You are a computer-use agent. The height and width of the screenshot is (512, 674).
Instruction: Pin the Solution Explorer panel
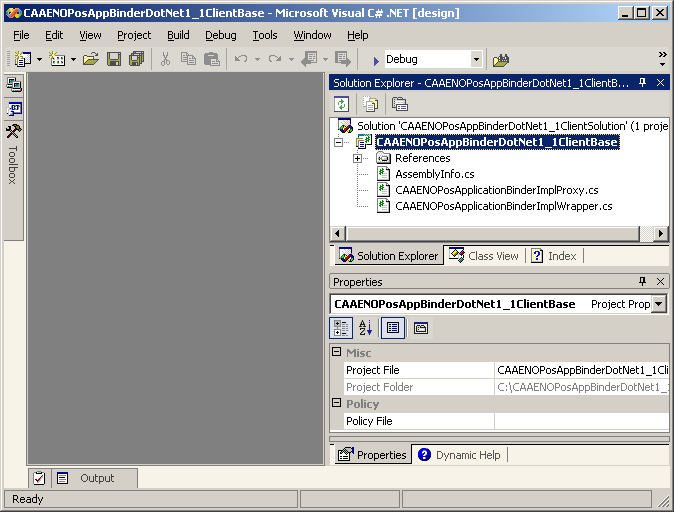click(x=643, y=83)
